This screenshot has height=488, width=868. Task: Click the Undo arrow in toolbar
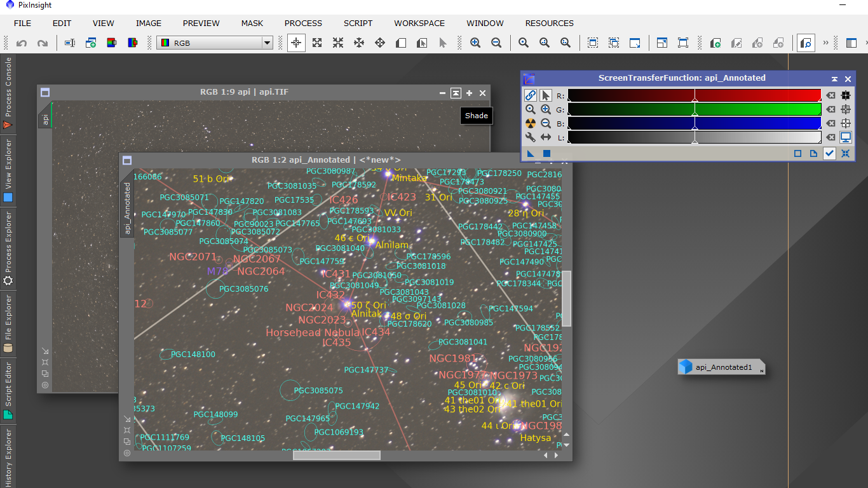coord(22,43)
